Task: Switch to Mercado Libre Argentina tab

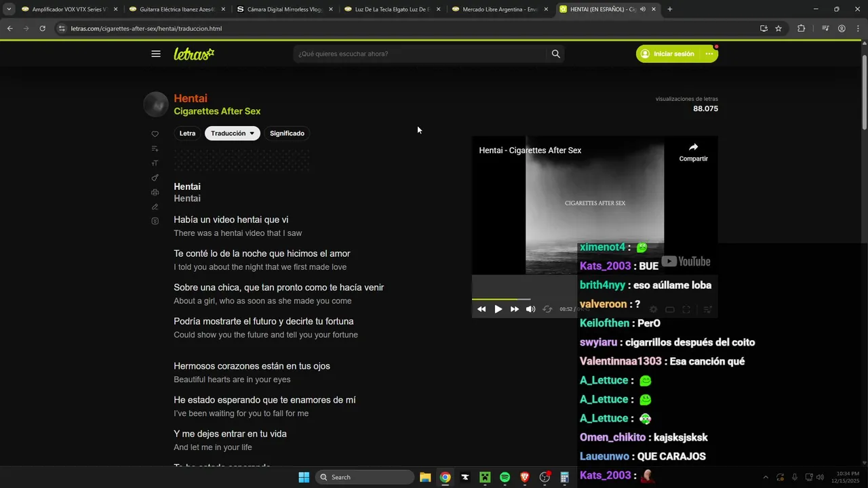Action: click(x=500, y=9)
